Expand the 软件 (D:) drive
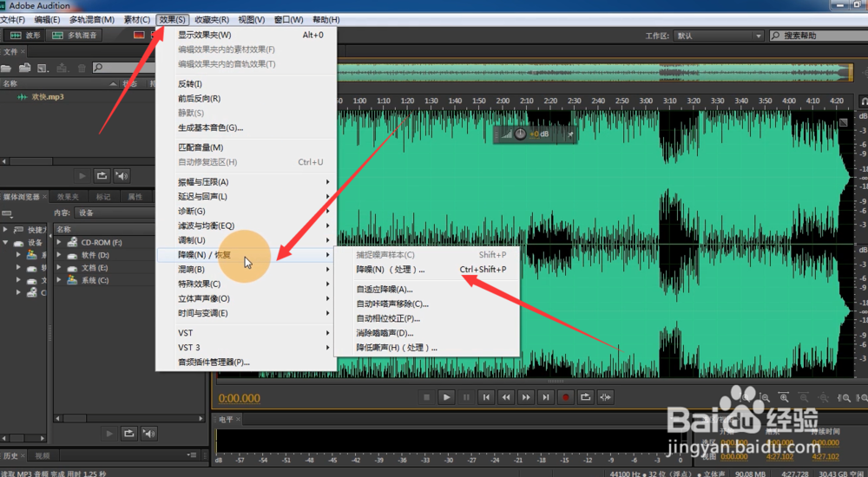Viewport: 868px width, 477px height. [59, 255]
